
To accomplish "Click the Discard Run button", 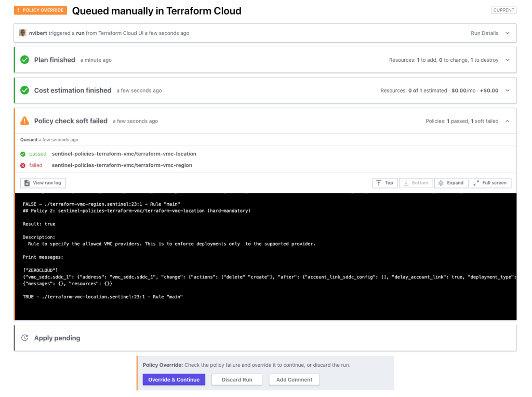I will pyautogui.click(x=237, y=380).
